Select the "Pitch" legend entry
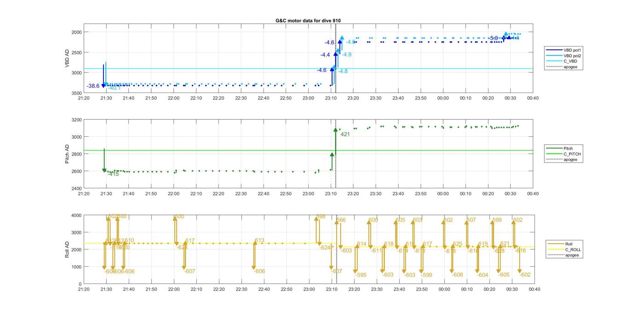Screen dimensions: 644x319 [560, 148]
